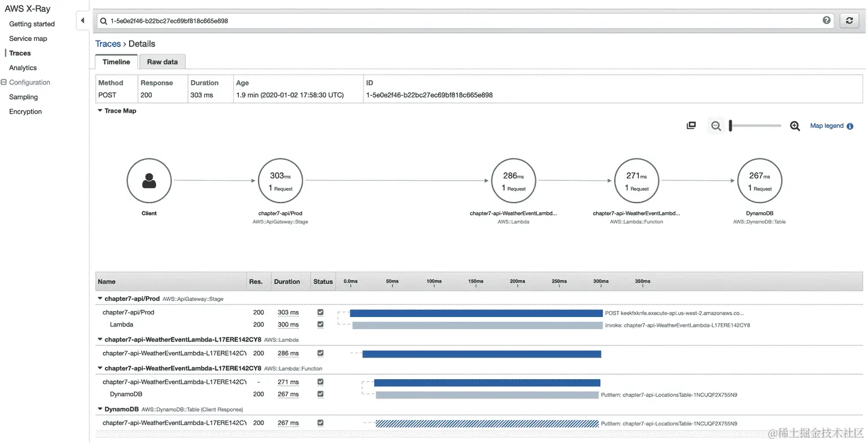Select the Client node on trace map

point(149,181)
